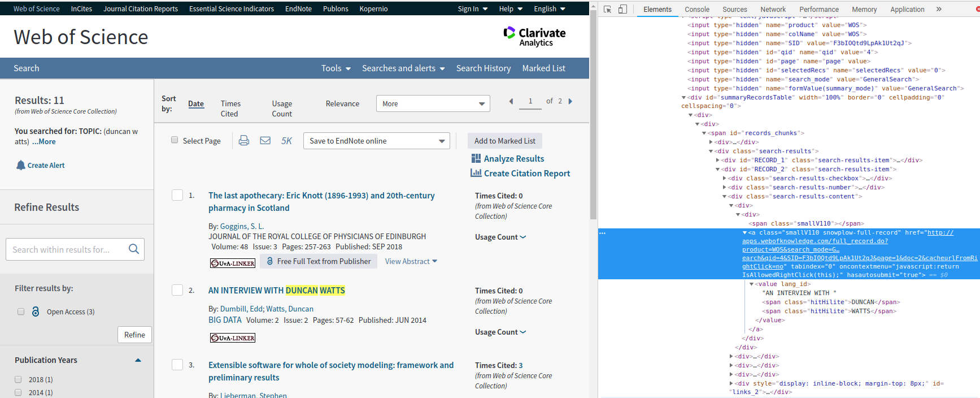Open the Tools dropdown menu

(x=336, y=68)
